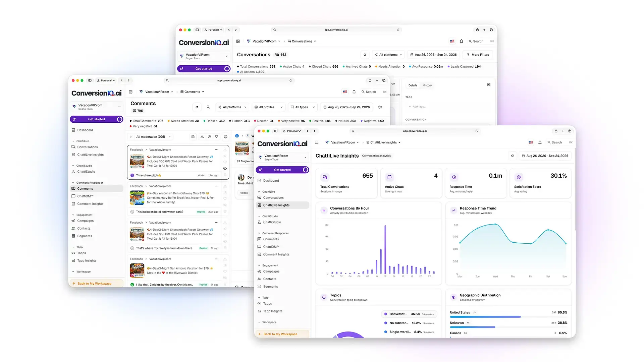Click the panel toggle icon beside Details/History
This screenshot has width=644, height=362.
click(x=489, y=85)
